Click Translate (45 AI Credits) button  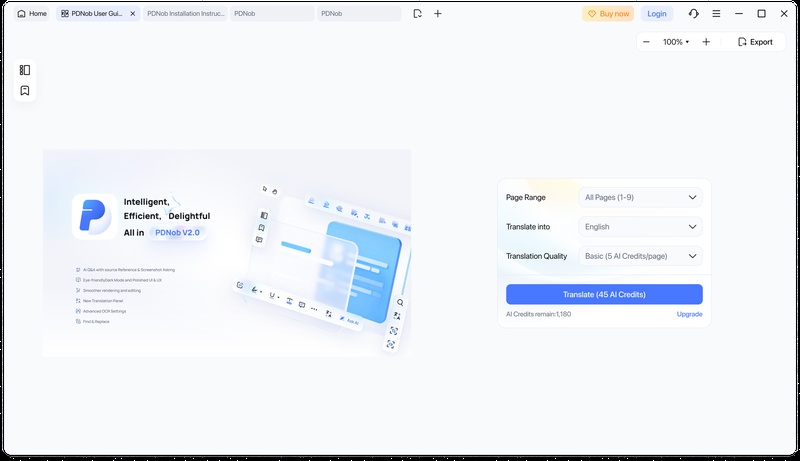pos(604,294)
